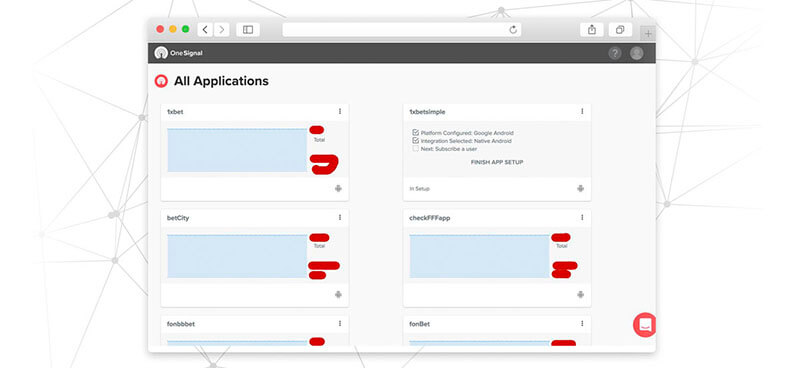Toggle Integration Selected: Native Android checkbox
800x368 pixels.
(415, 140)
